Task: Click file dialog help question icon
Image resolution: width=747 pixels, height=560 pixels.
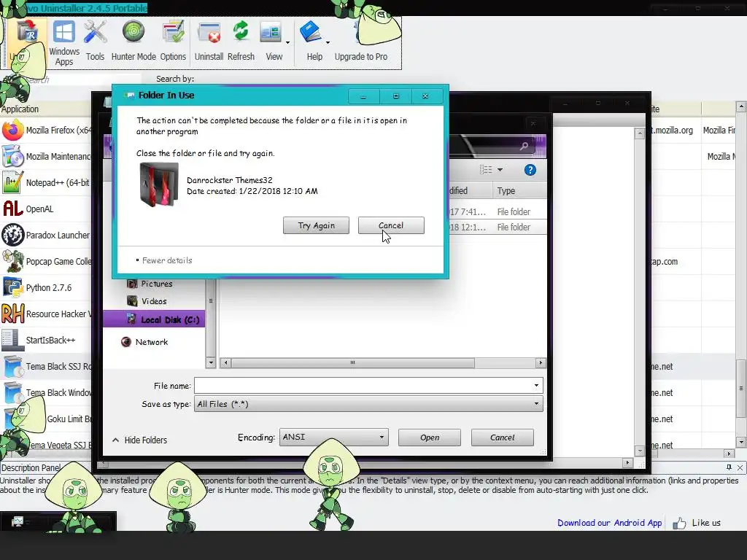Action: tap(530, 170)
